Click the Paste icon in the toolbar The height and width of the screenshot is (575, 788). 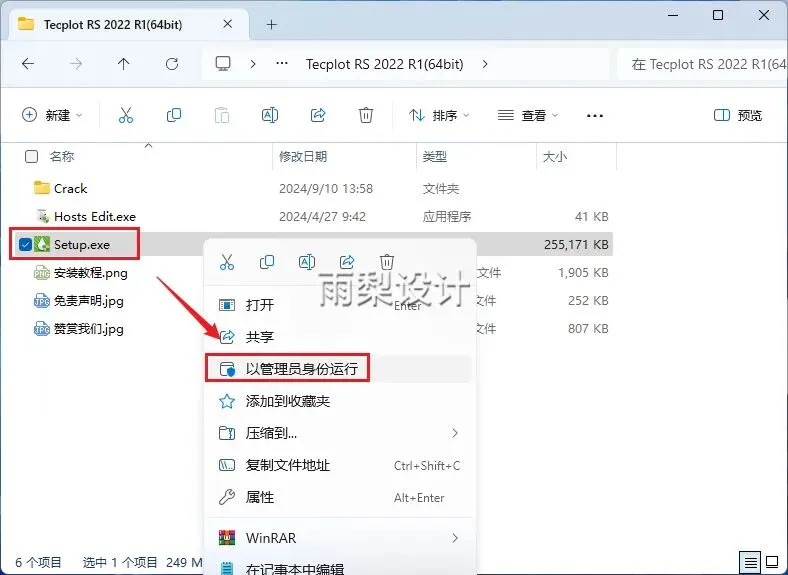pyautogui.click(x=222, y=116)
